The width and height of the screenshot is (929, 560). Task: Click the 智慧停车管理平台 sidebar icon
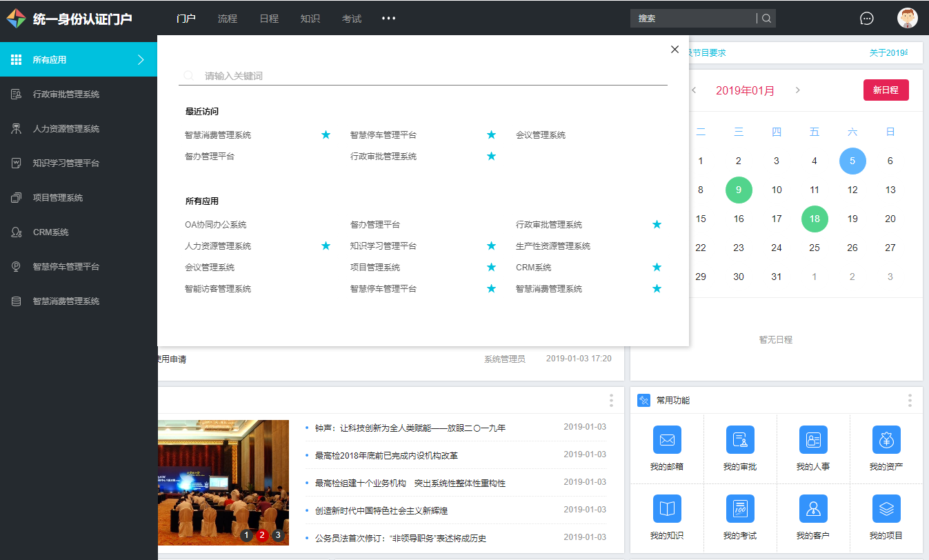[x=17, y=267]
